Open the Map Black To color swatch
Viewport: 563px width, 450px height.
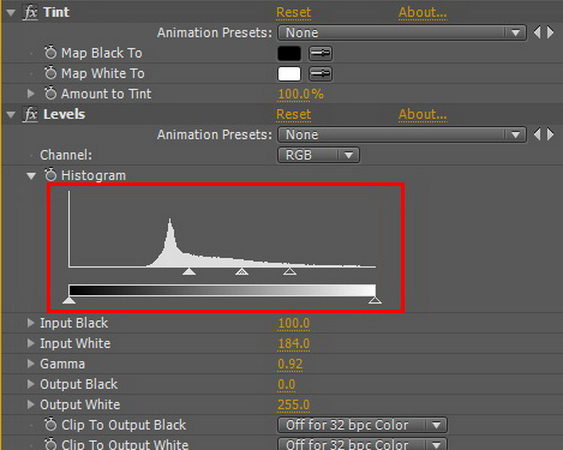click(289, 54)
